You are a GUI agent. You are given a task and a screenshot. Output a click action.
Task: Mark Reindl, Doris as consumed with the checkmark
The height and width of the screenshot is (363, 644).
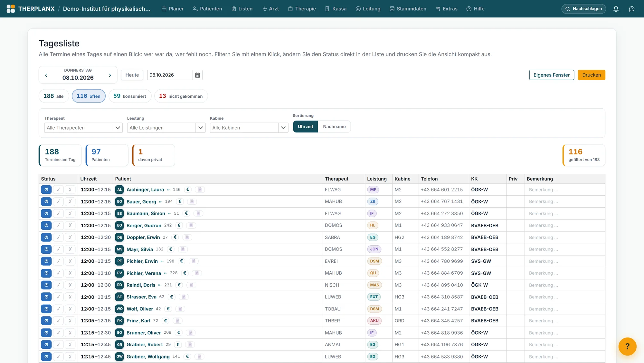(x=58, y=285)
